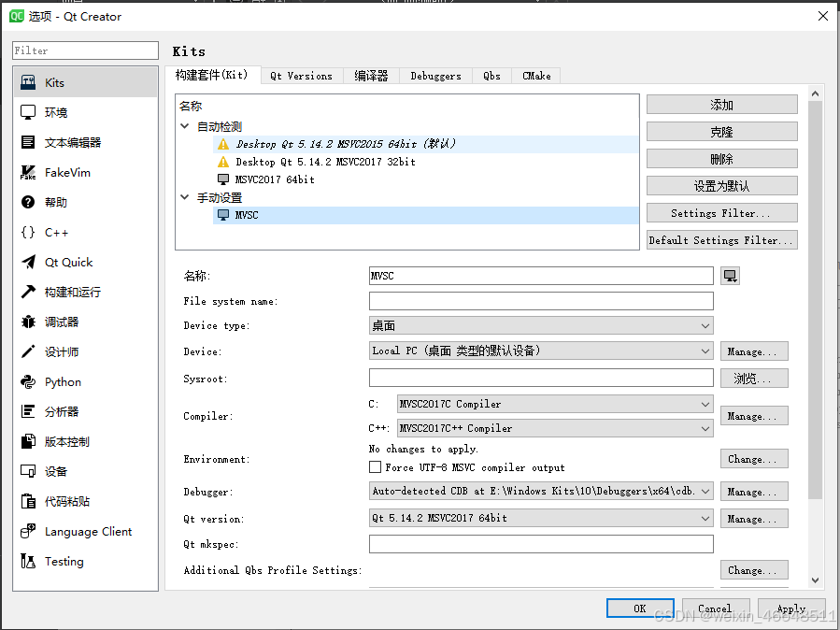Select the 分析器 icon in sidebar
This screenshot has width=840, height=630.
point(28,411)
